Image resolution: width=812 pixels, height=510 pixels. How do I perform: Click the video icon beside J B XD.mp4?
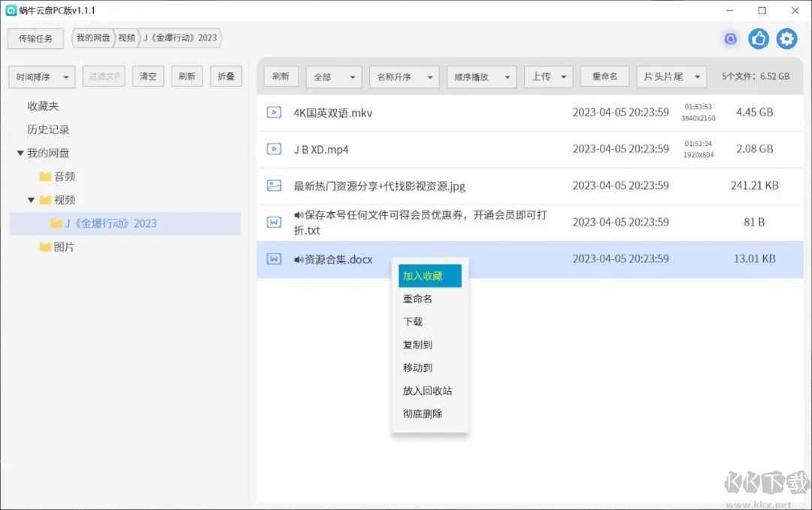(274, 149)
